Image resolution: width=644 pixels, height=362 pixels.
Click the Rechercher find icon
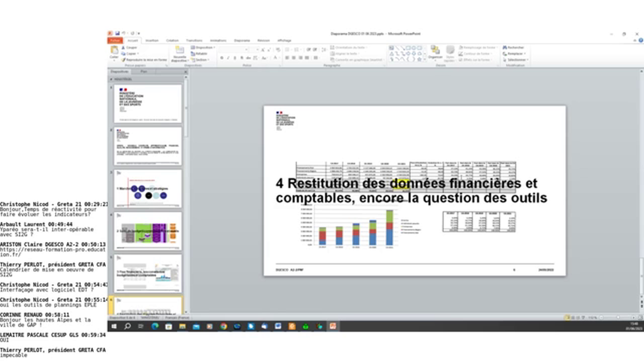[505, 47]
